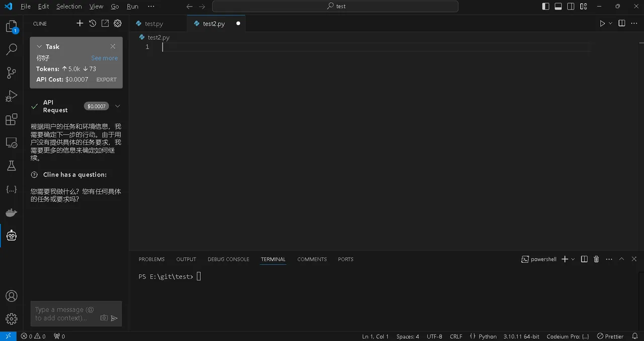Image resolution: width=644 pixels, height=341 pixels.
Task: Kill terminal with trash icon
Action: (x=596, y=259)
